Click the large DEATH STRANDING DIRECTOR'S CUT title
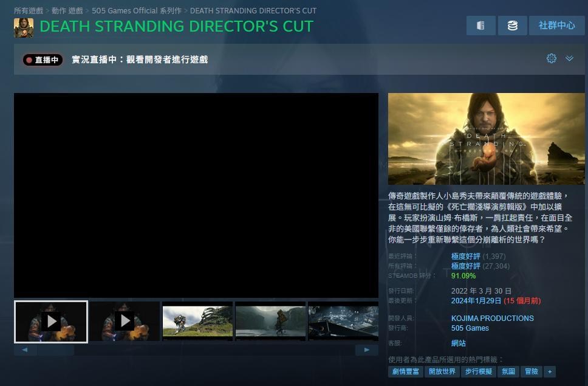This screenshot has height=386, width=588. tap(177, 26)
